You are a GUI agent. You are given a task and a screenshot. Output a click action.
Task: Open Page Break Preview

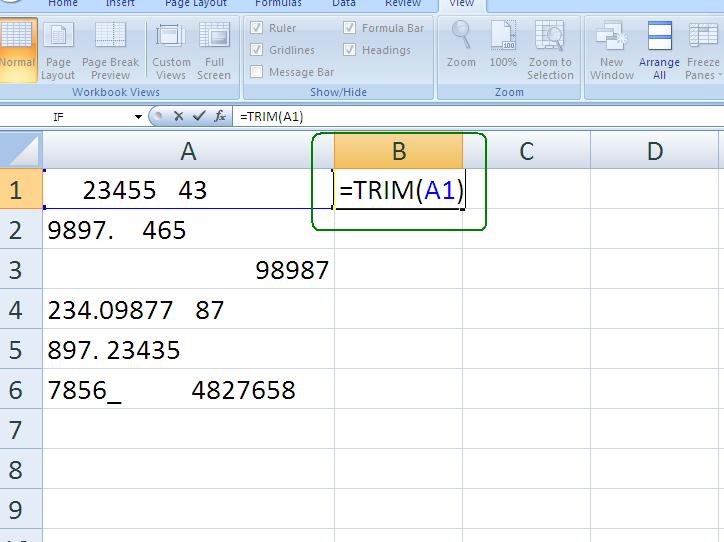point(110,51)
